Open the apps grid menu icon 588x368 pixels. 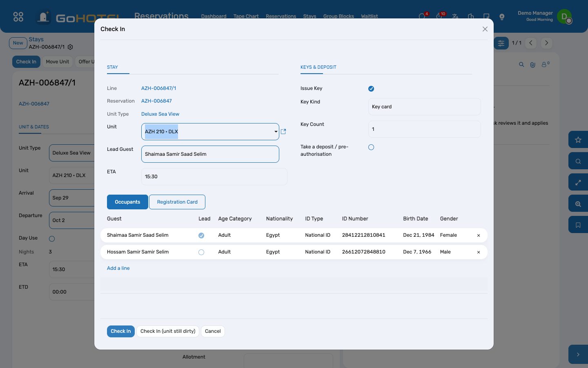pos(18,17)
